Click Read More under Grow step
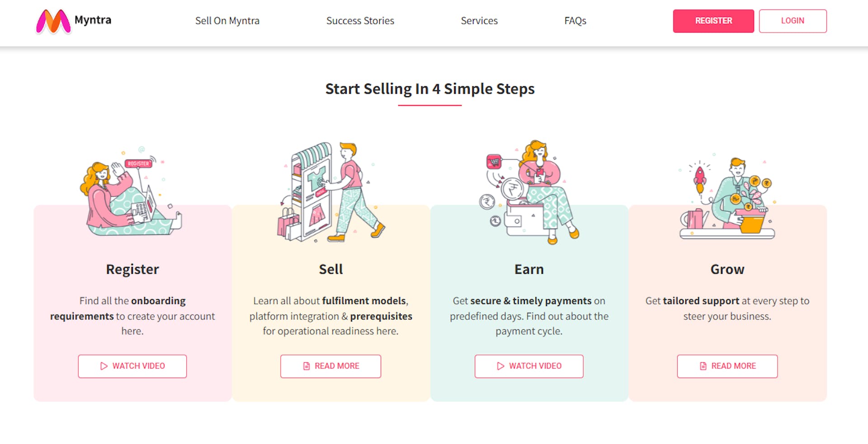Screen dimensions: 868x444 (x=727, y=366)
